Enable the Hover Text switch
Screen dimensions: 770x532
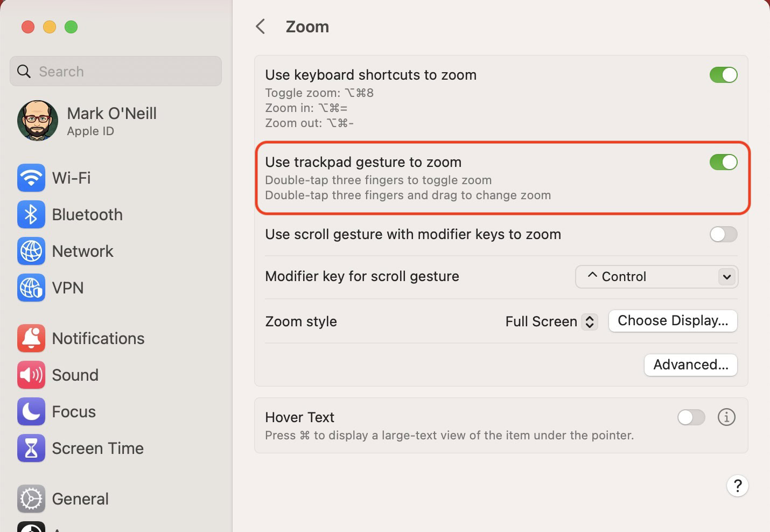[691, 417]
